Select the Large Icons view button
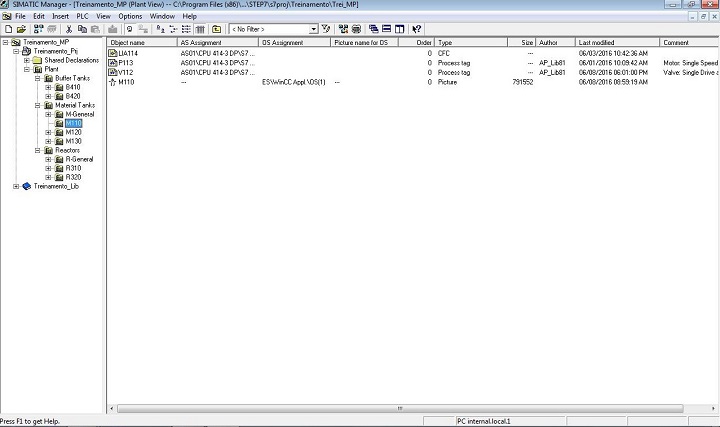720x427 pixels. click(x=160, y=29)
